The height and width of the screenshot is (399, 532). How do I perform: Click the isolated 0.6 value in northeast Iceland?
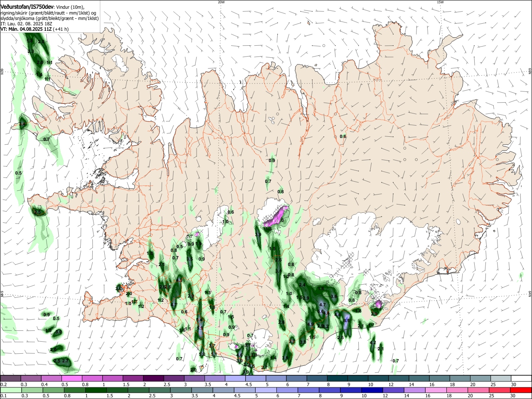coord(343,137)
